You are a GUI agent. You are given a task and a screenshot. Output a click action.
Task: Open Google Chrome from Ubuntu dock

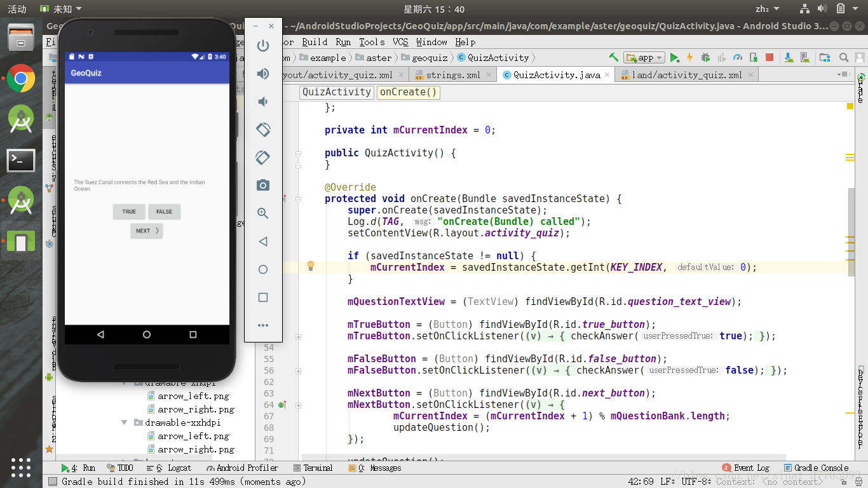pyautogui.click(x=21, y=79)
